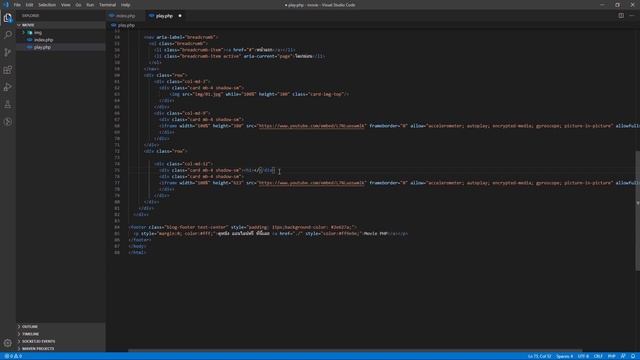Expand the MAVEN PROJECTS section
The image size is (640, 360).
pos(38,349)
